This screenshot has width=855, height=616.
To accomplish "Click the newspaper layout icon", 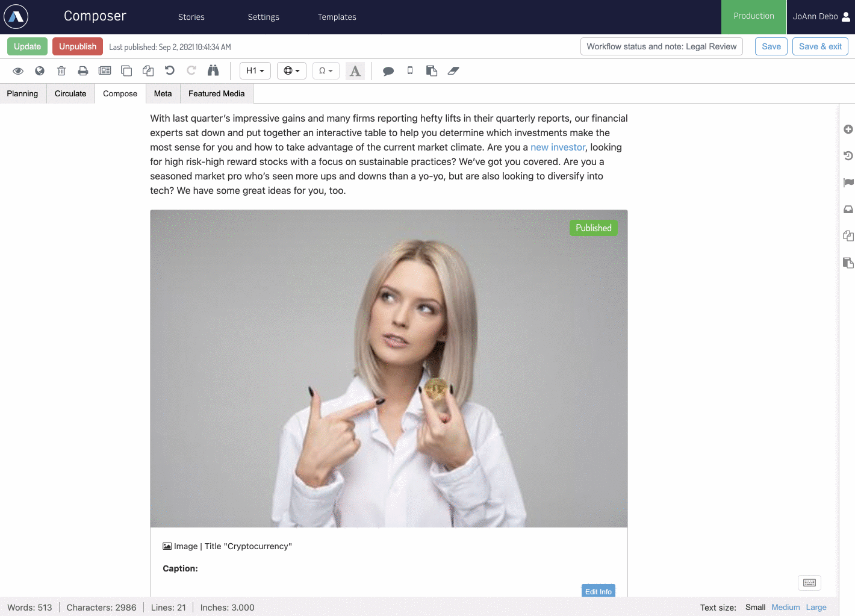I will pyautogui.click(x=105, y=71).
